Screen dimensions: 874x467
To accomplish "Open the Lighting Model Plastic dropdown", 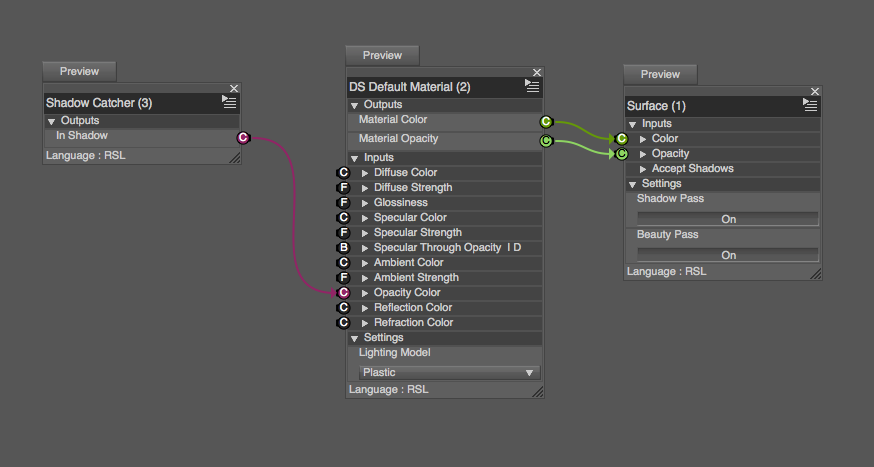I will (447, 373).
